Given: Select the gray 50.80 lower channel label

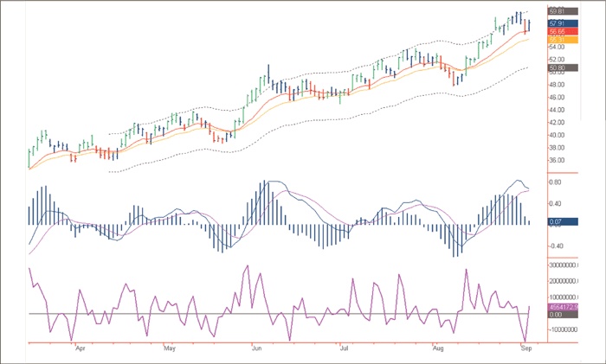Looking at the screenshot, I should click(x=557, y=67).
